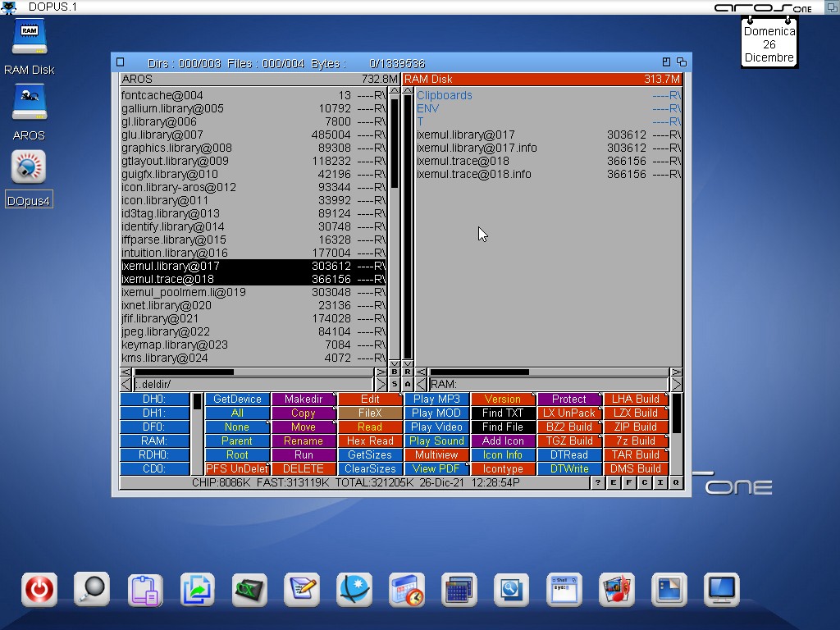
Task: Open the text editor notepad dock icon
Action: pos(301,589)
